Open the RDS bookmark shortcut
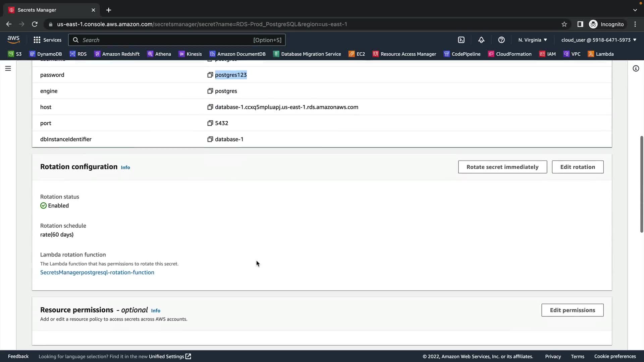The width and height of the screenshot is (644, 362). tap(78, 54)
